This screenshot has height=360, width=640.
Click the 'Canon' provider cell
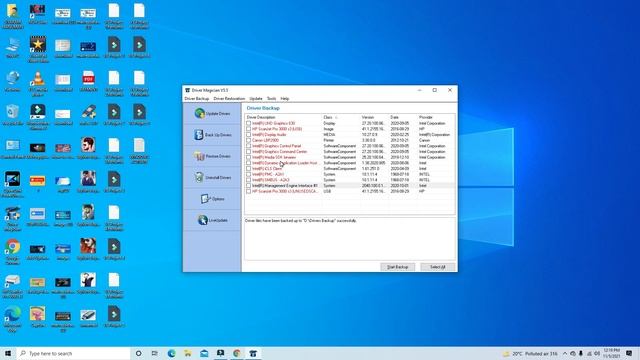(x=424, y=140)
